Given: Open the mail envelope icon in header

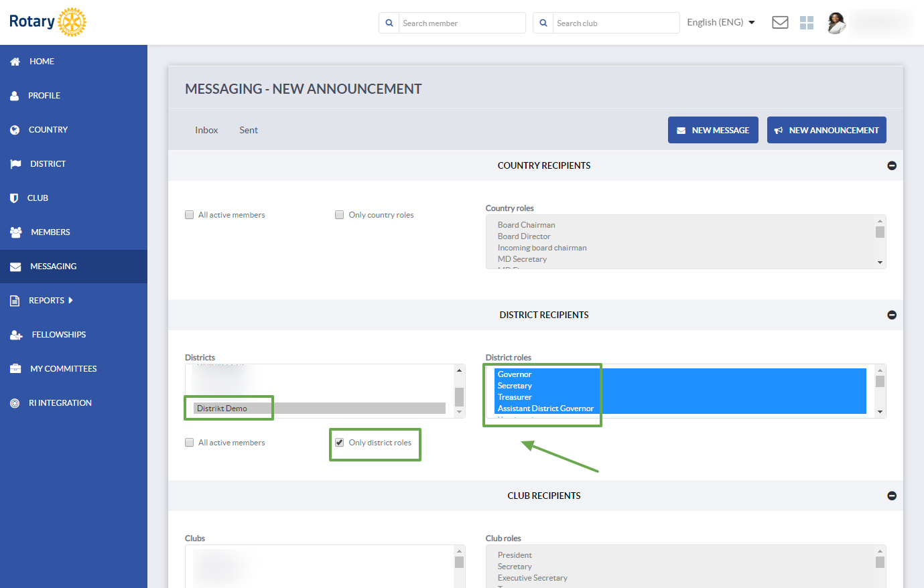Looking at the screenshot, I should pyautogui.click(x=780, y=23).
